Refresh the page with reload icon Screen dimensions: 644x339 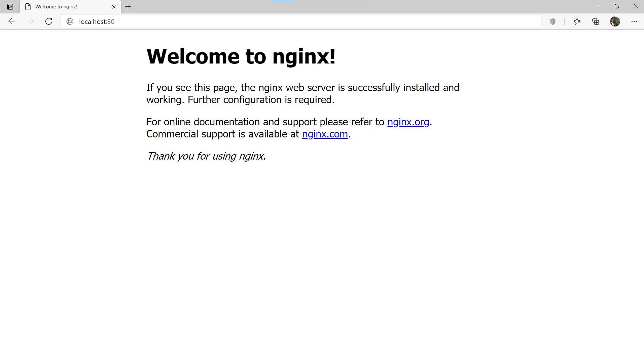pos(49,22)
